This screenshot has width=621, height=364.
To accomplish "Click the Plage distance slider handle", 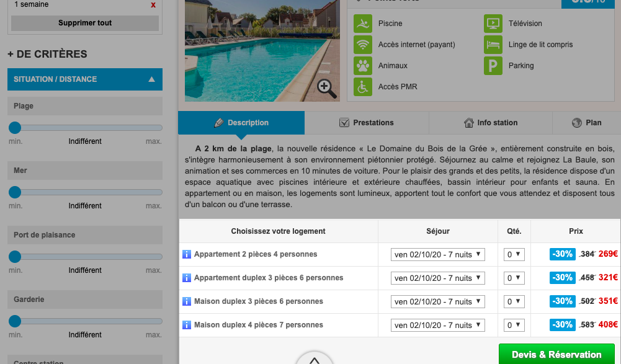I will (15, 128).
